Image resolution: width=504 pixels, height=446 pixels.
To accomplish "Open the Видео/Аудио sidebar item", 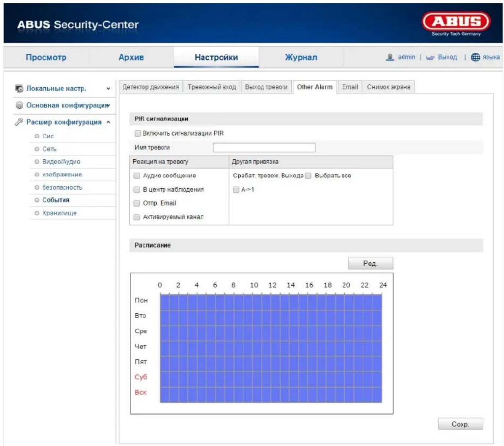I will point(61,162).
